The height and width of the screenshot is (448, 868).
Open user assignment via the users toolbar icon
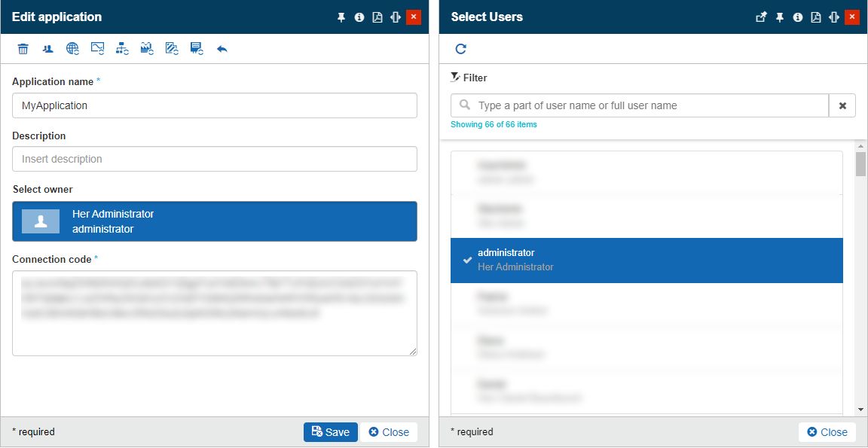pyautogui.click(x=47, y=48)
